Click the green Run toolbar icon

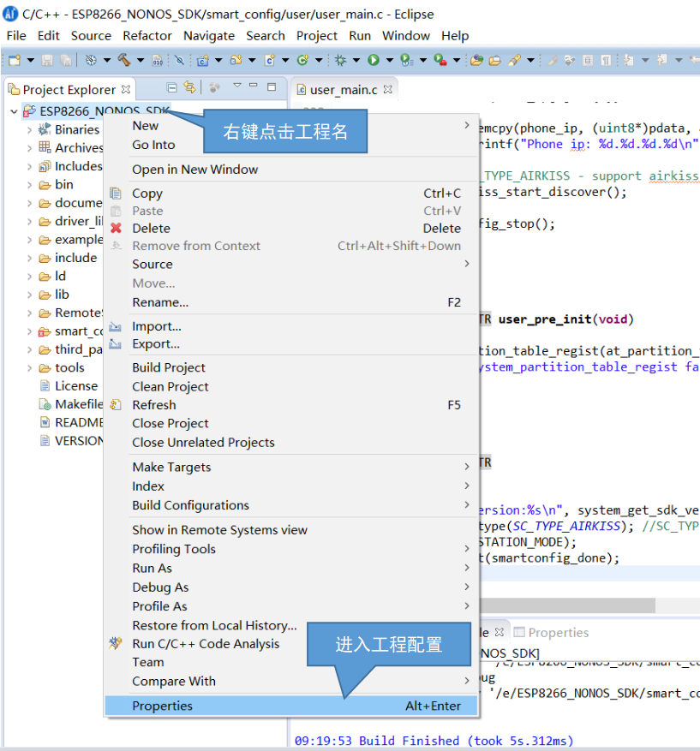point(374,60)
